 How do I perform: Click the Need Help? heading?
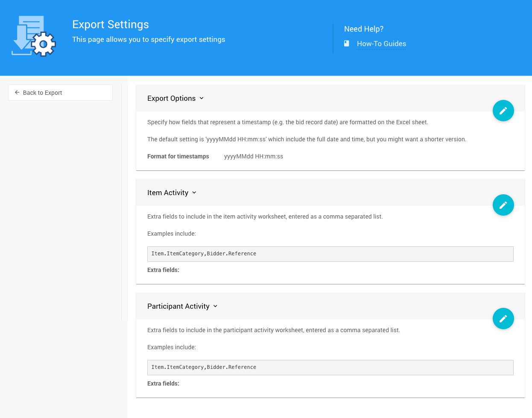coord(364,29)
